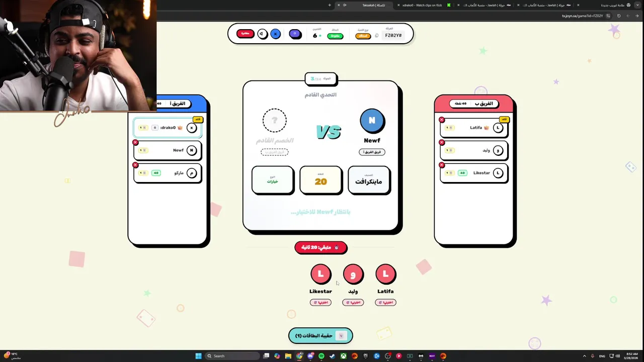Open site settings icon in address bar
This screenshot has height=362, width=644.
pyautogui.click(x=608, y=16)
